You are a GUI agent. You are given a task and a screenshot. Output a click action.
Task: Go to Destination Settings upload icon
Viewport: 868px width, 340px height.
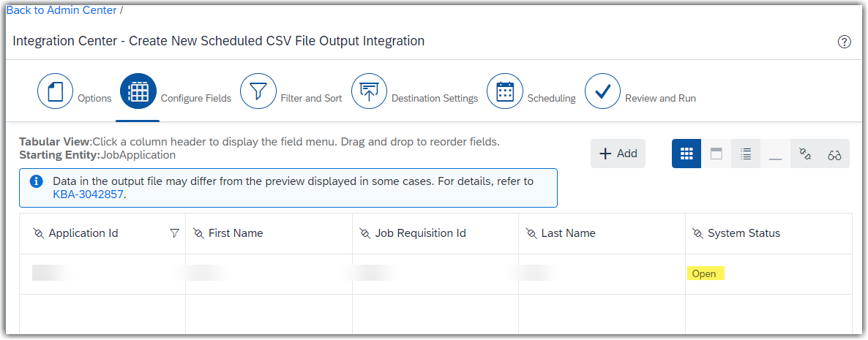(370, 91)
